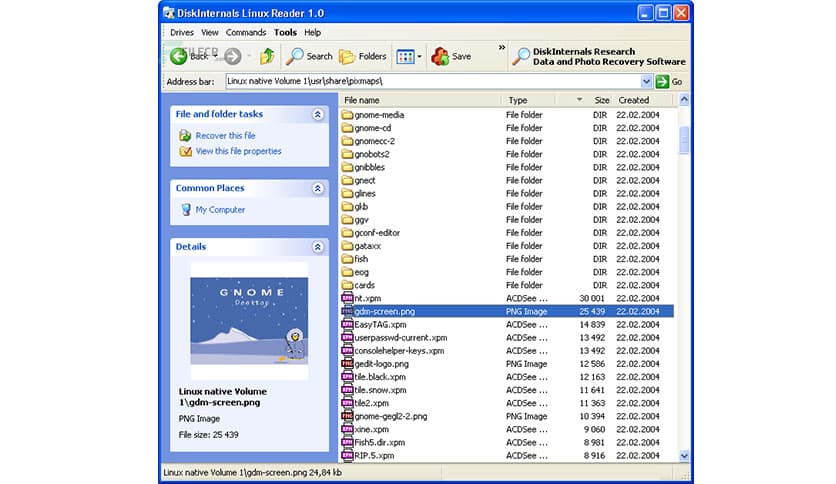Click the scroll up arrow of file list
This screenshot has height=484, width=836.
pos(684,100)
